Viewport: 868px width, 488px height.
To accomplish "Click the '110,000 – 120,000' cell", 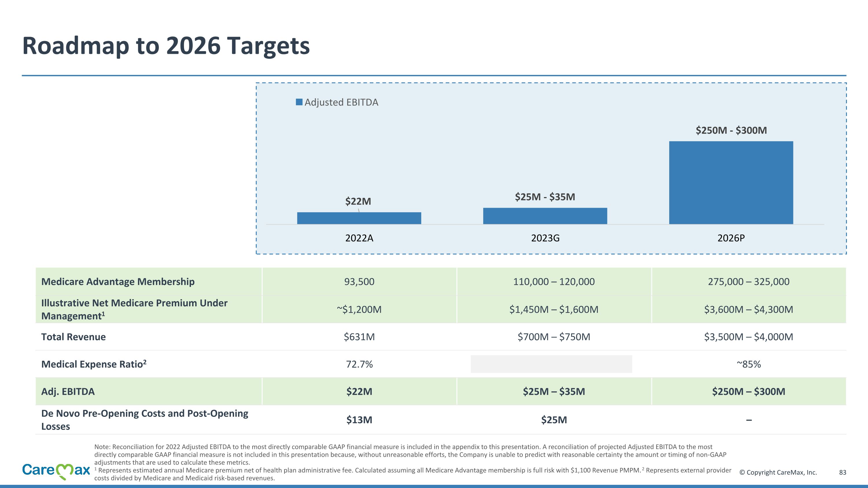I will [554, 281].
